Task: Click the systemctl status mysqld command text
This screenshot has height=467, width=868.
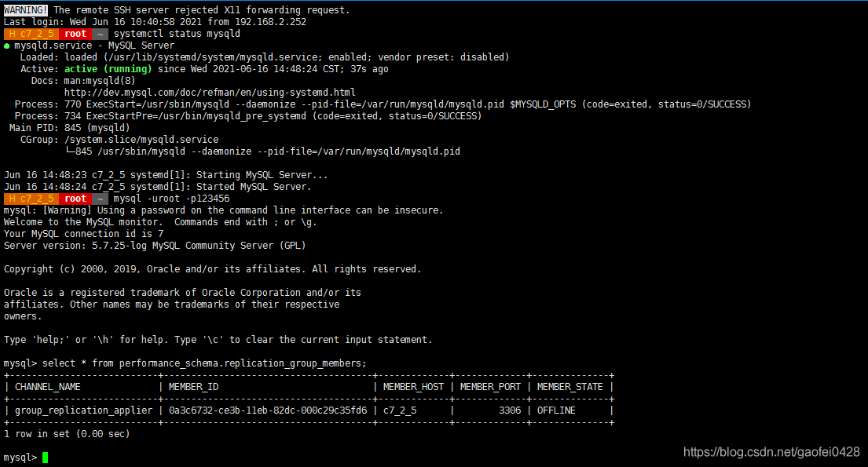Action: (x=178, y=34)
